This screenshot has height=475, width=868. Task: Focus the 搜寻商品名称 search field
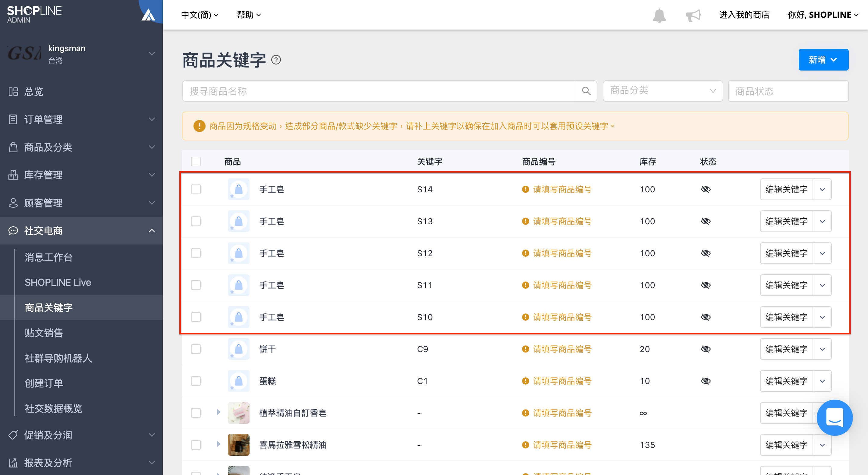click(x=379, y=91)
